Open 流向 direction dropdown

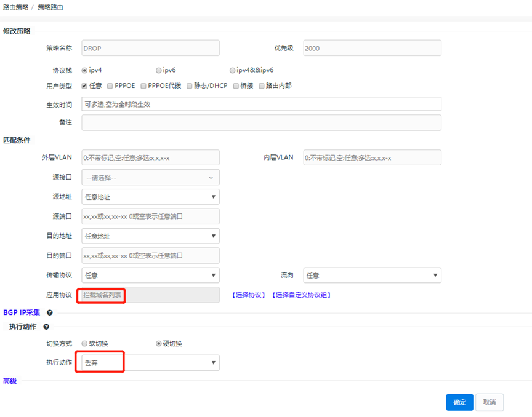[x=372, y=276]
